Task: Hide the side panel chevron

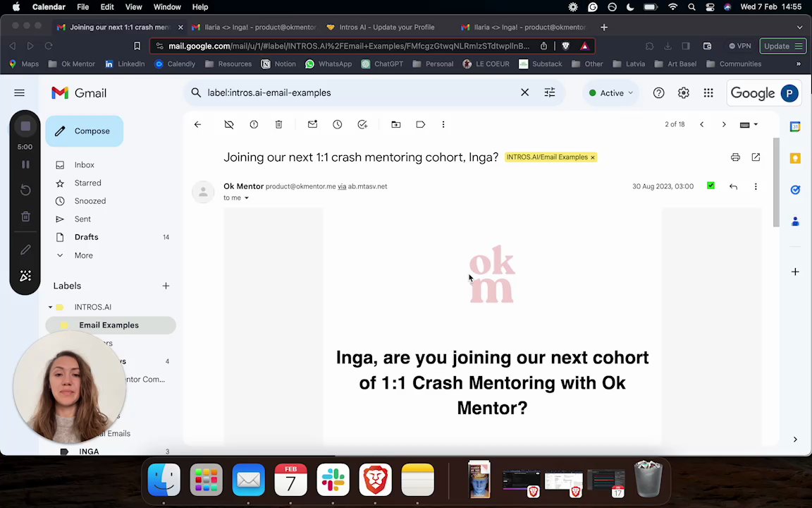Action: 795,440
